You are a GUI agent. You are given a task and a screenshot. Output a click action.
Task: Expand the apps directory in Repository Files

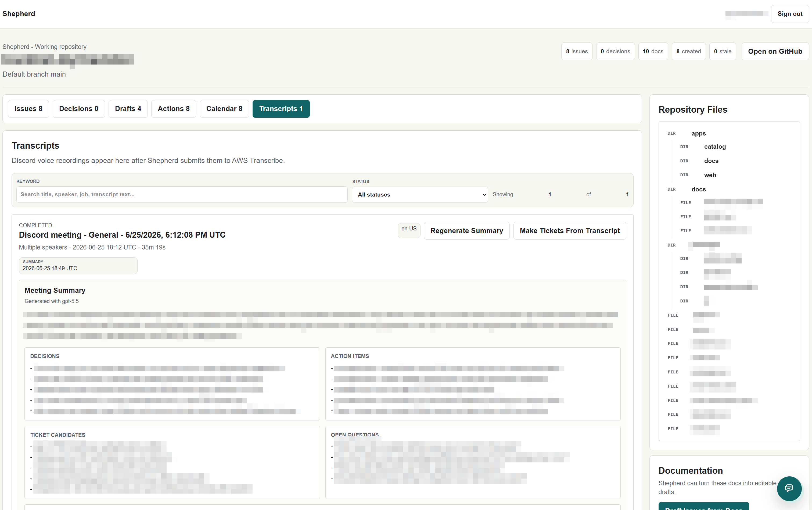pos(698,134)
